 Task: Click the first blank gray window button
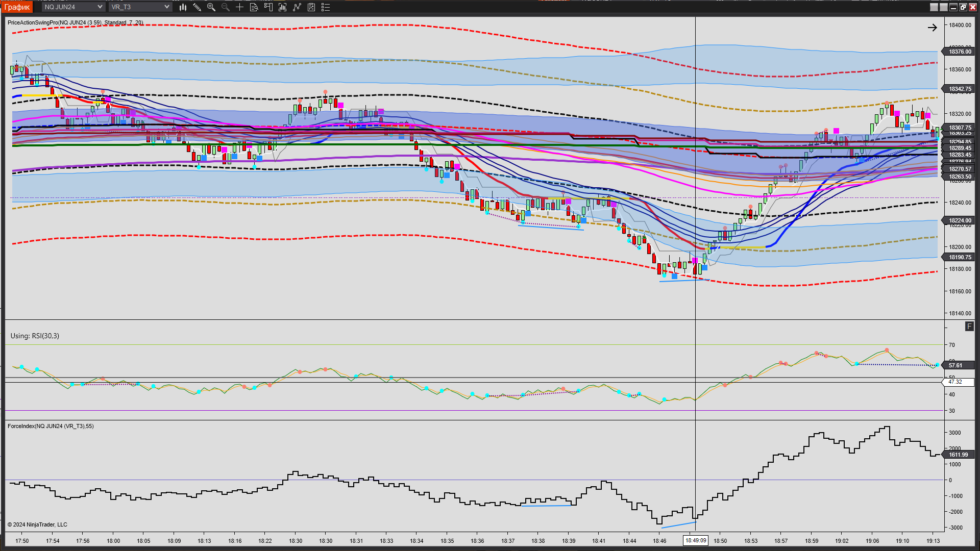click(x=934, y=7)
